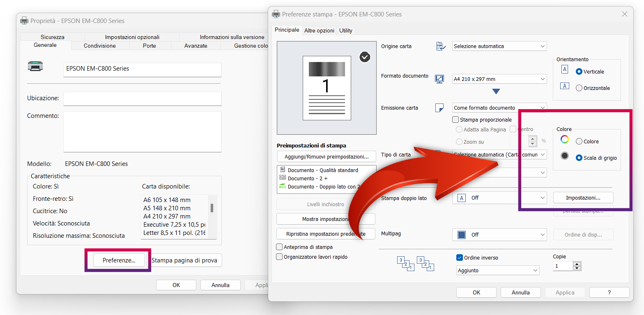Enable the Stampa proporzionale checkbox
This screenshot has height=315, width=644.
(x=455, y=120)
